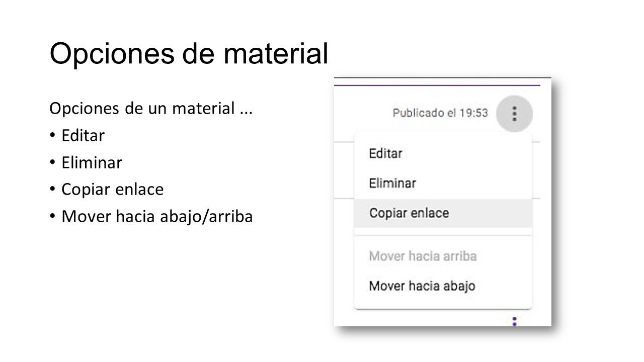Image resolution: width=644 pixels, height=362 pixels.
Task: Click the divider line above Mover hacia arriba
Action: (x=443, y=235)
